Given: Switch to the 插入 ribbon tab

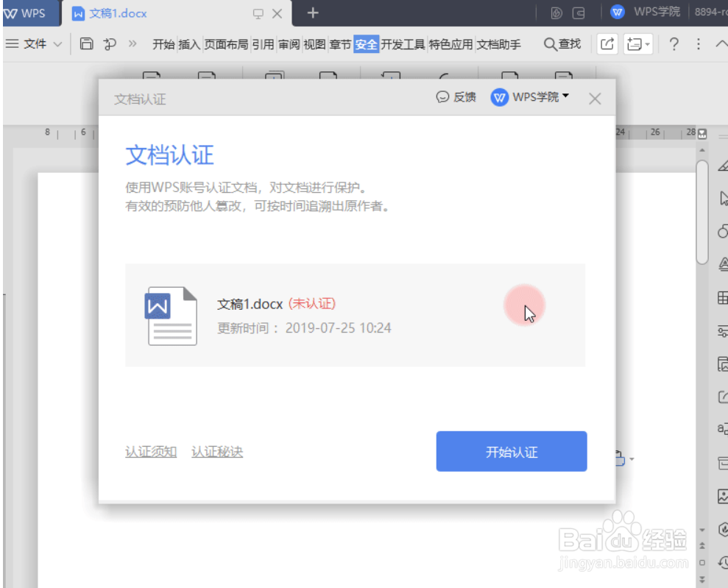Looking at the screenshot, I should click(189, 45).
